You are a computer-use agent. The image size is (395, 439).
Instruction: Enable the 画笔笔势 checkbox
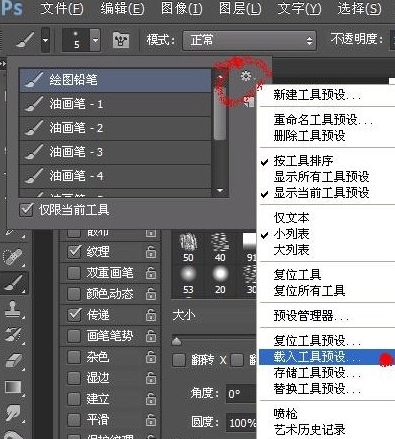point(74,336)
